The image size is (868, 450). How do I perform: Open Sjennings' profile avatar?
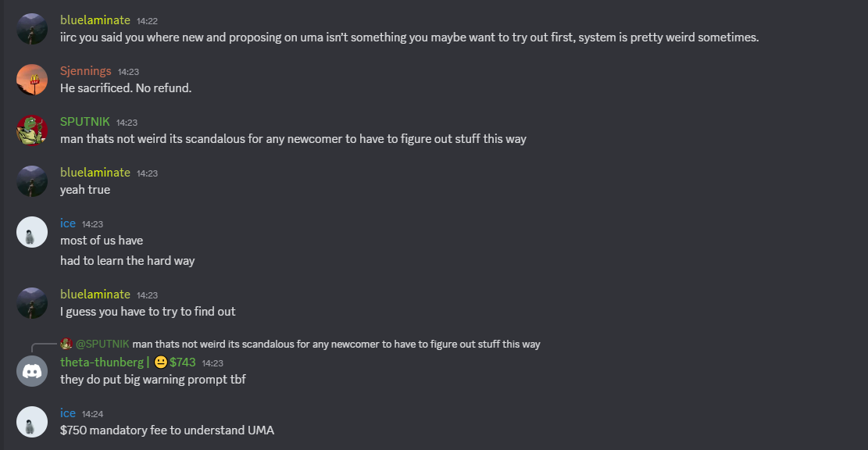click(x=32, y=80)
